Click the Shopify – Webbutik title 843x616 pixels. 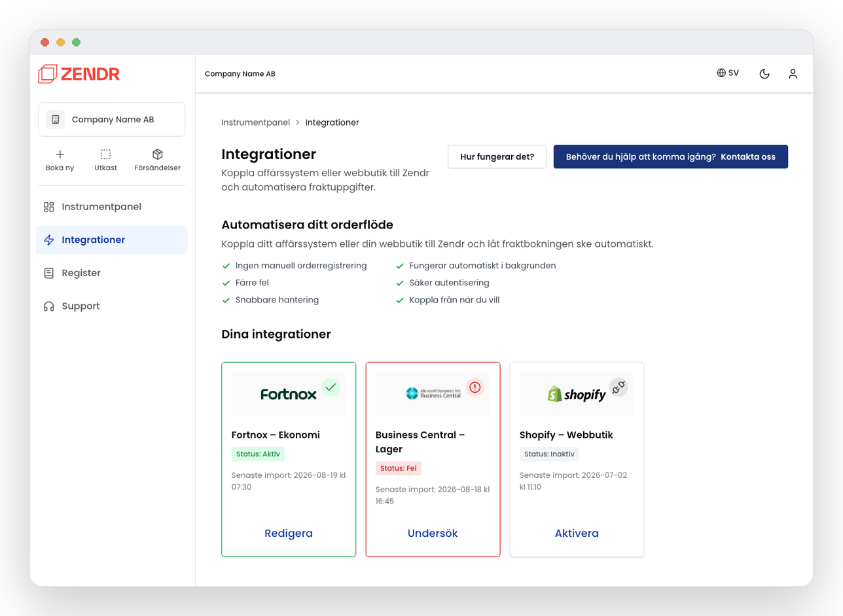(566, 435)
